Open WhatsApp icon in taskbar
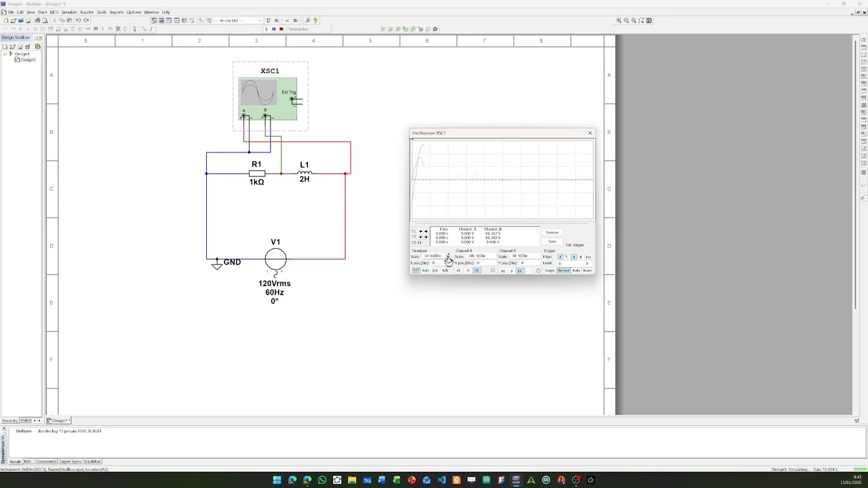This screenshot has width=868, height=488. point(322,480)
